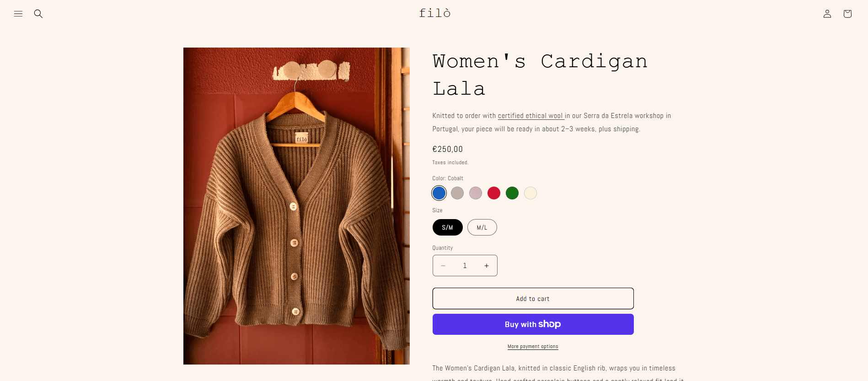Choose the cream color swatch
The image size is (868, 381).
point(530,193)
